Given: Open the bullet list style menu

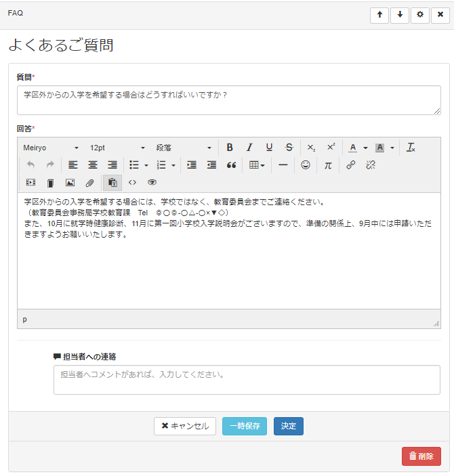Looking at the screenshot, I should [146, 165].
